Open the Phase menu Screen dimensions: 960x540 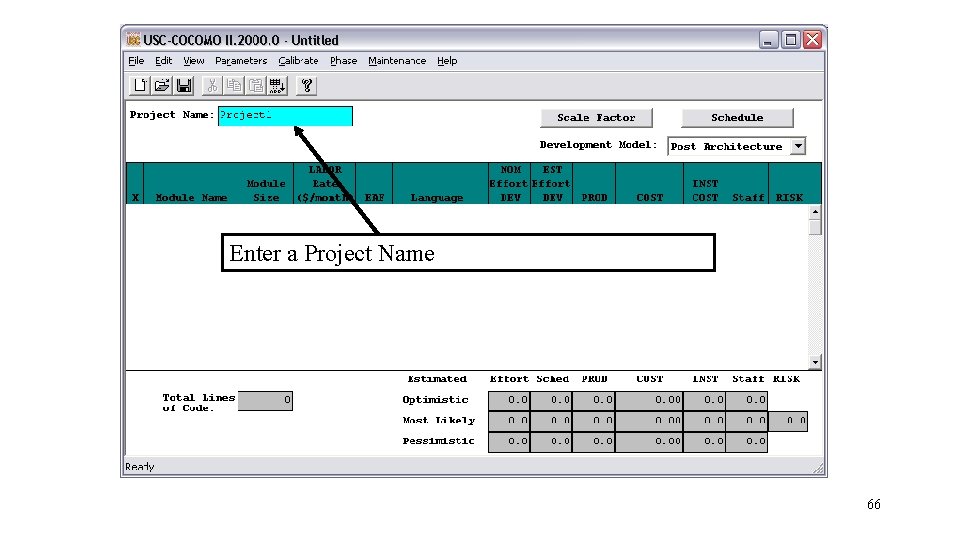(343, 61)
